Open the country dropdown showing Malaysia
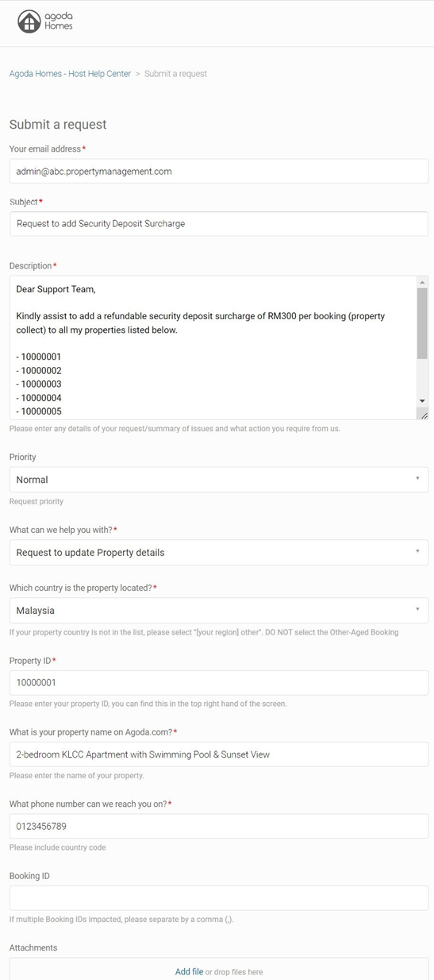The image size is (434, 980). 219,611
